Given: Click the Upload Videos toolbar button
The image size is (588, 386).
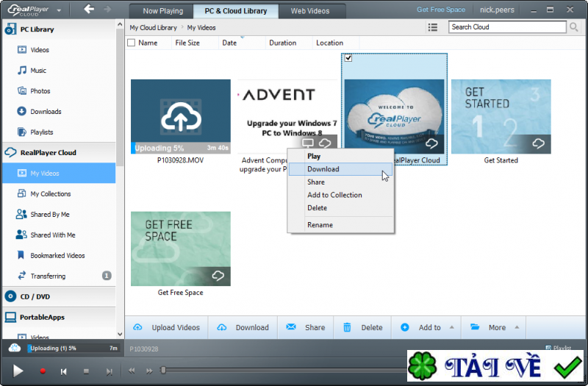Looking at the screenshot, I should [167, 327].
